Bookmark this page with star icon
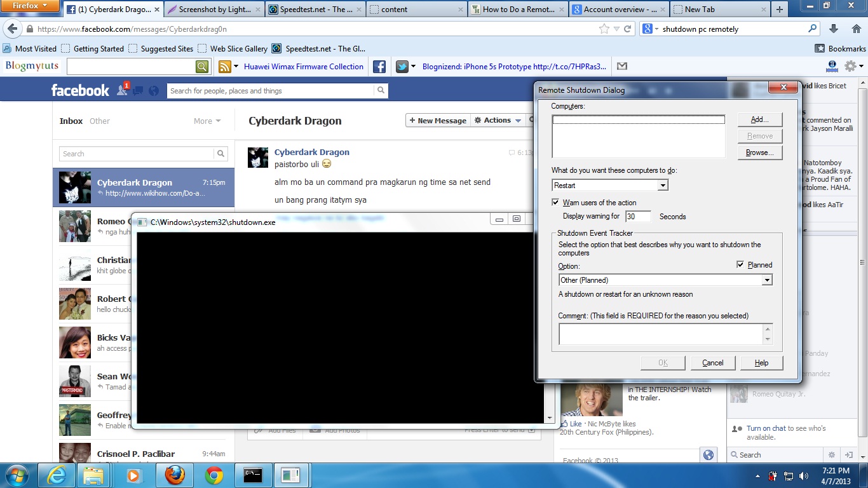 click(x=604, y=29)
